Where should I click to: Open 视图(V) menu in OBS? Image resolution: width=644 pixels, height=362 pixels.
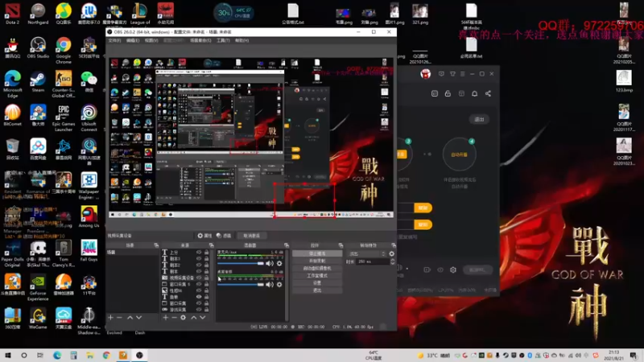[x=151, y=41]
